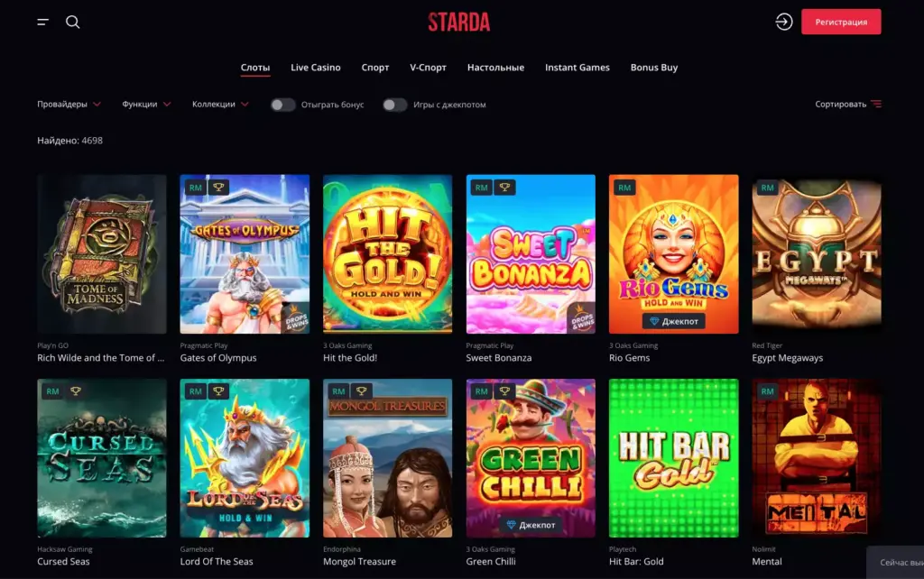924x579 pixels.
Task: Expand the Коллекции dropdown
Action: (x=220, y=105)
